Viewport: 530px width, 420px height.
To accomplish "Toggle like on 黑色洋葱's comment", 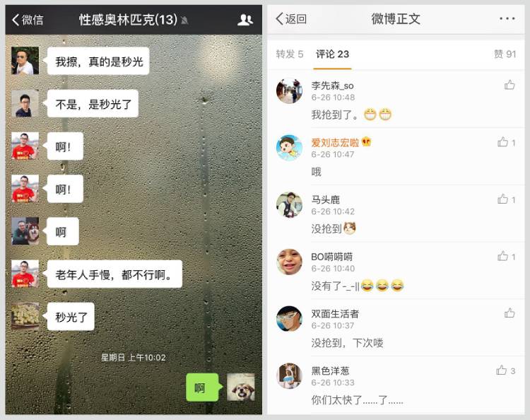I will pos(506,371).
